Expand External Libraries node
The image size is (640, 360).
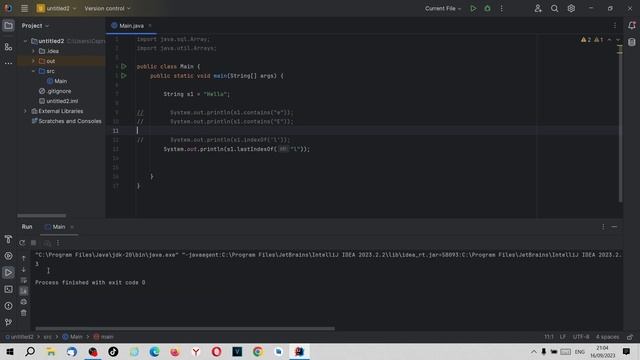click(x=25, y=111)
